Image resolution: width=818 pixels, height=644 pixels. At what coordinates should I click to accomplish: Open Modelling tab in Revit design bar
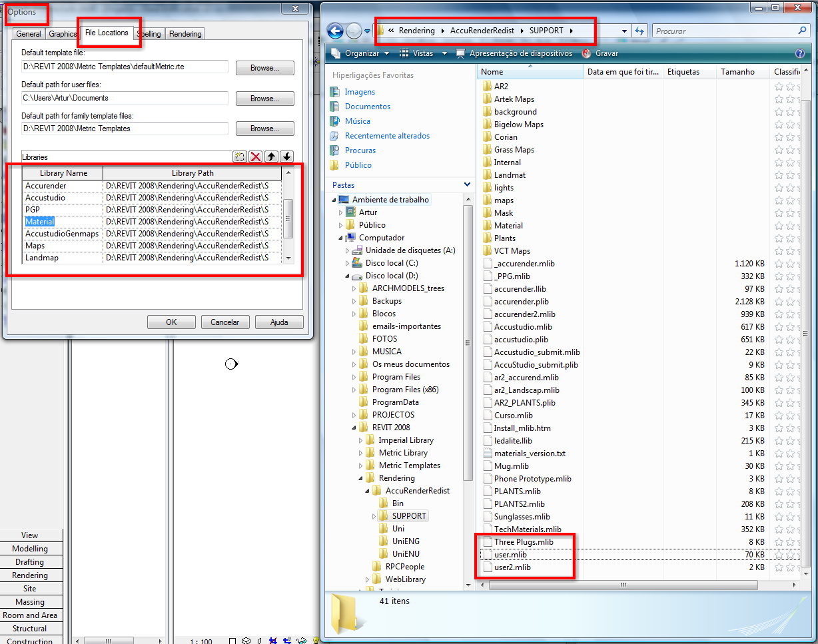[x=31, y=549]
